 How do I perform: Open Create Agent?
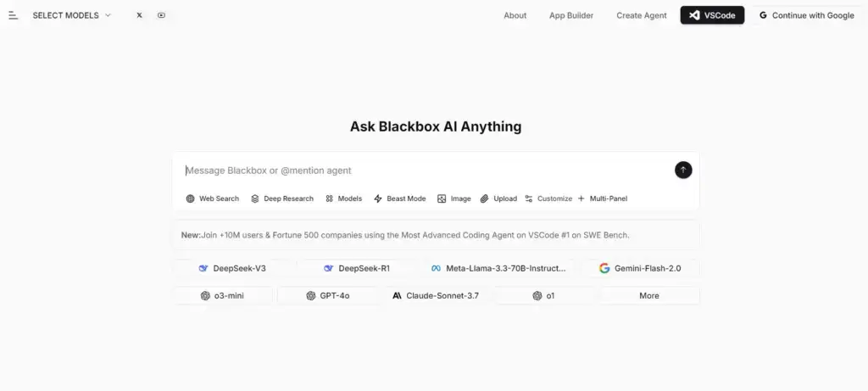pos(642,15)
